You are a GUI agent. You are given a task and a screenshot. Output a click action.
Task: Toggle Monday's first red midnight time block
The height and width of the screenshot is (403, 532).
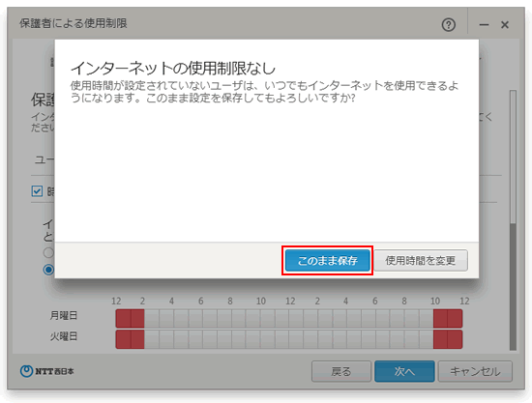pos(123,319)
